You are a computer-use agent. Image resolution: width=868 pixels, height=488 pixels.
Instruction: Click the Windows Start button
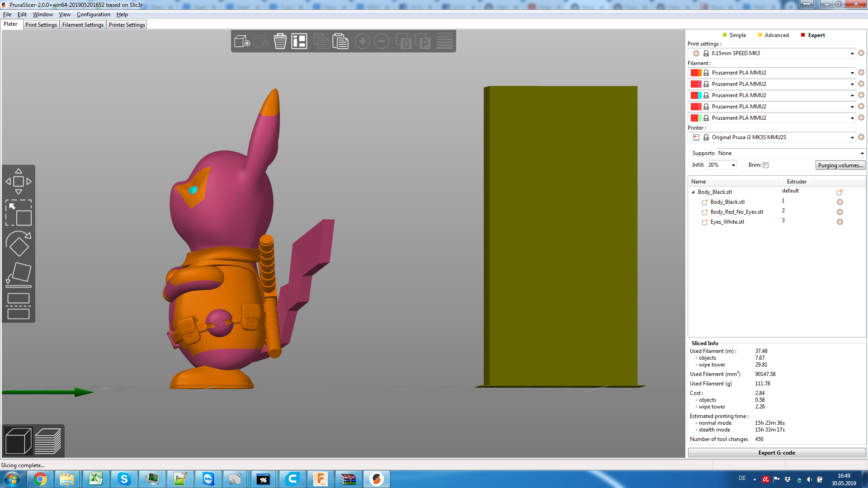12,479
